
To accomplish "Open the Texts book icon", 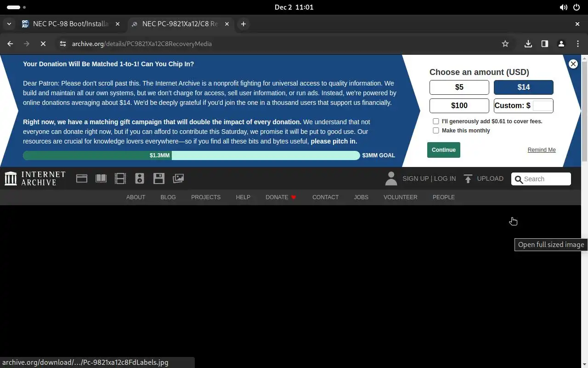I will (x=101, y=178).
